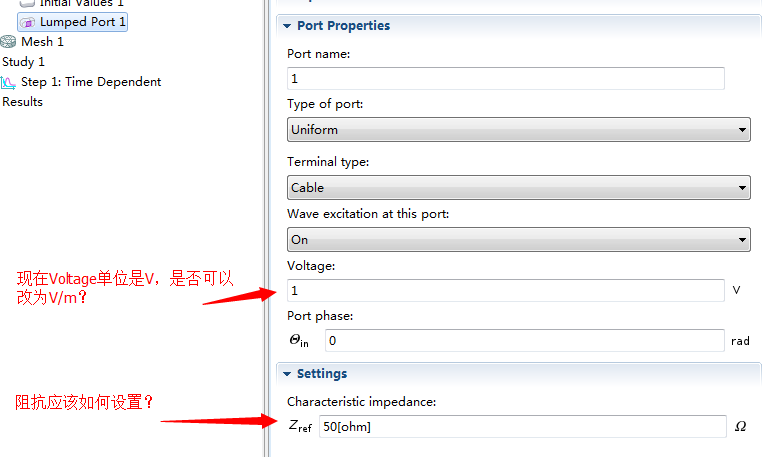The width and height of the screenshot is (764, 457).
Task: Select the Results tree node
Action: coord(22,102)
